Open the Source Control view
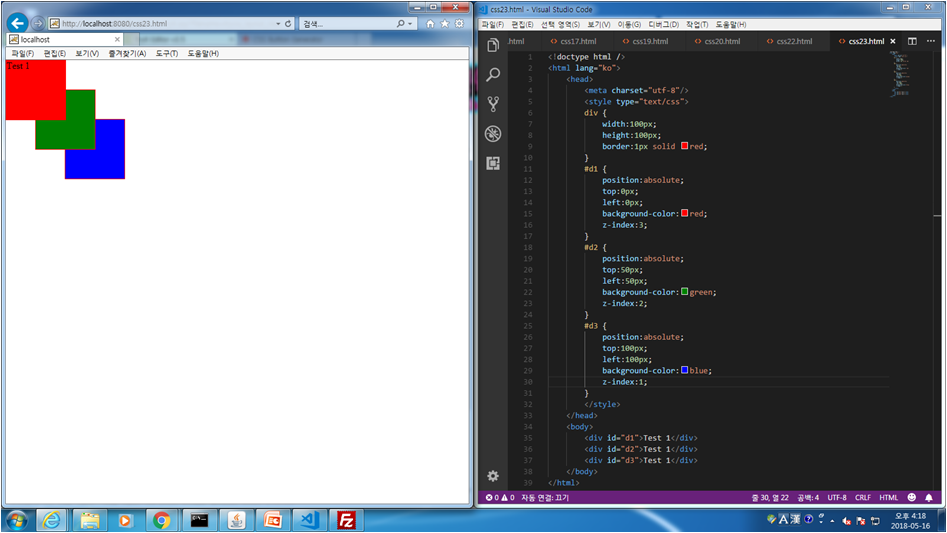Screen dimensions: 947x533 tap(493, 104)
